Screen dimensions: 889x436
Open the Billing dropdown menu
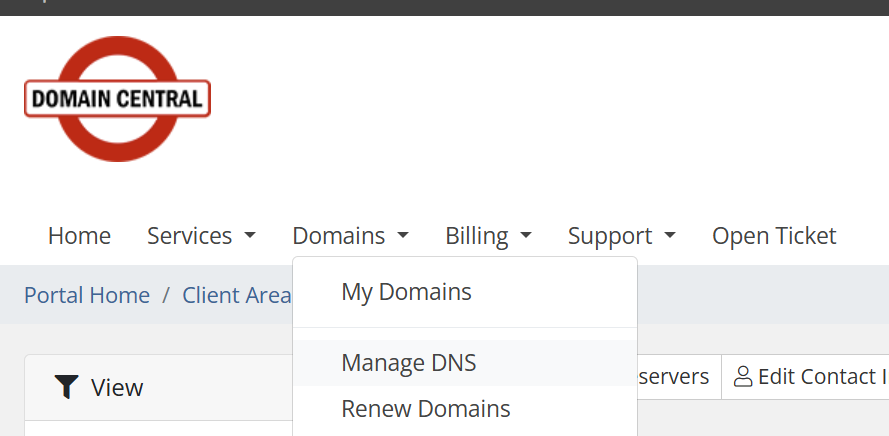(x=488, y=236)
